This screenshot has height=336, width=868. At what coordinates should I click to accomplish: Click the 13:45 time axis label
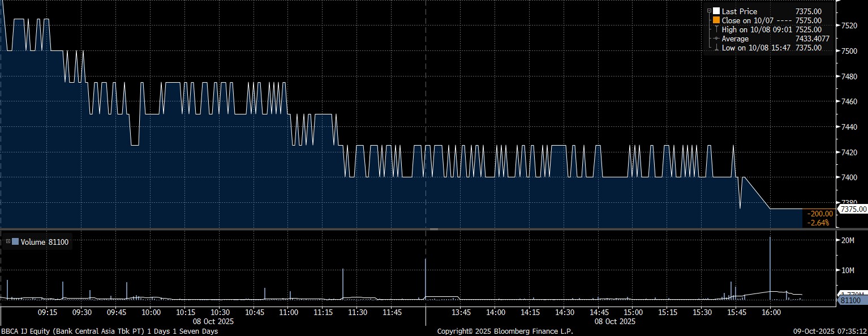click(x=461, y=312)
